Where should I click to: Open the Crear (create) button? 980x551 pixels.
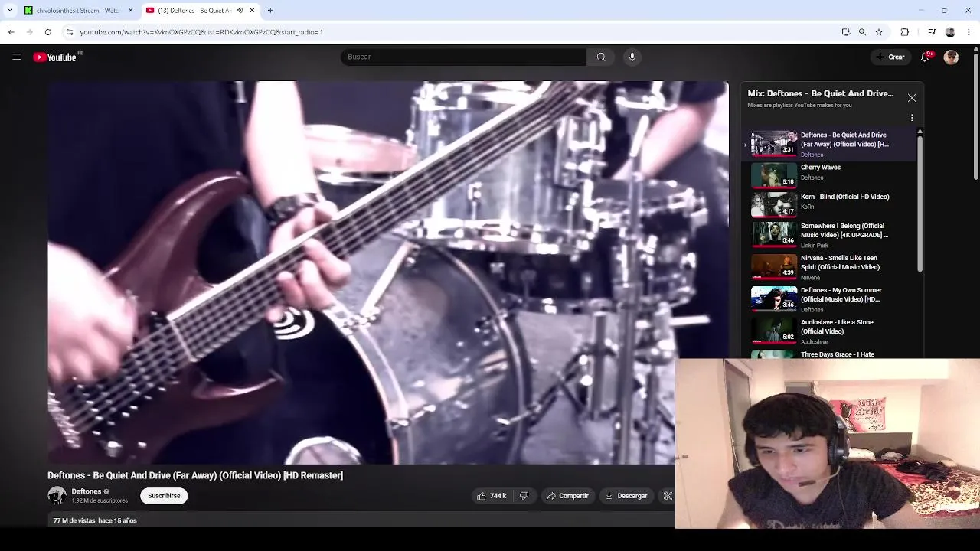(890, 57)
